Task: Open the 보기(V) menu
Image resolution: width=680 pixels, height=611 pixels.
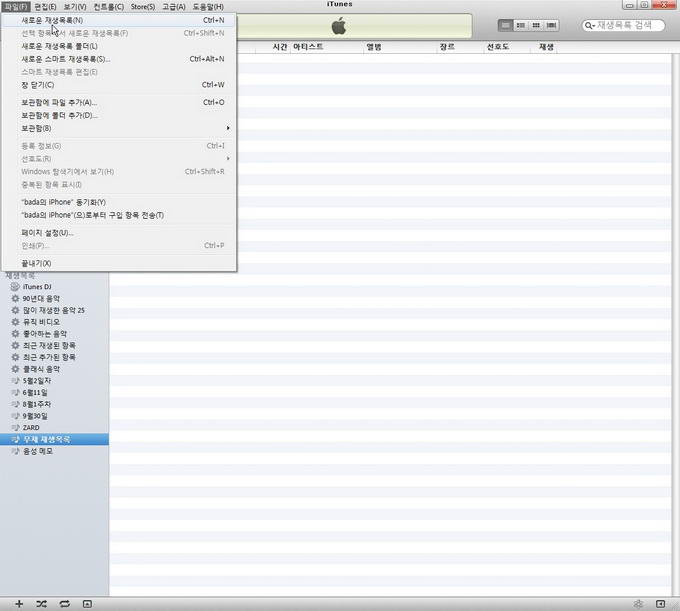Action: pyautogui.click(x=75, y=7)
